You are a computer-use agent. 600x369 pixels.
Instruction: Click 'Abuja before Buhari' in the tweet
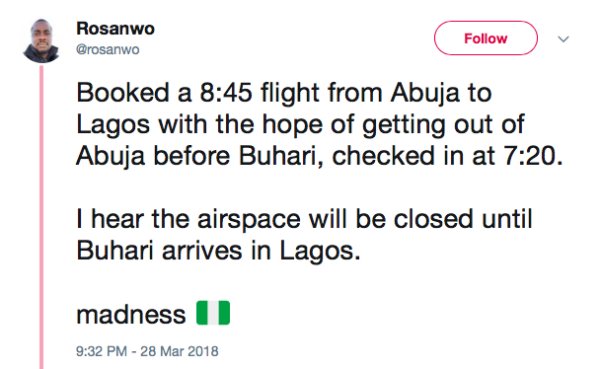pos(197,156)
